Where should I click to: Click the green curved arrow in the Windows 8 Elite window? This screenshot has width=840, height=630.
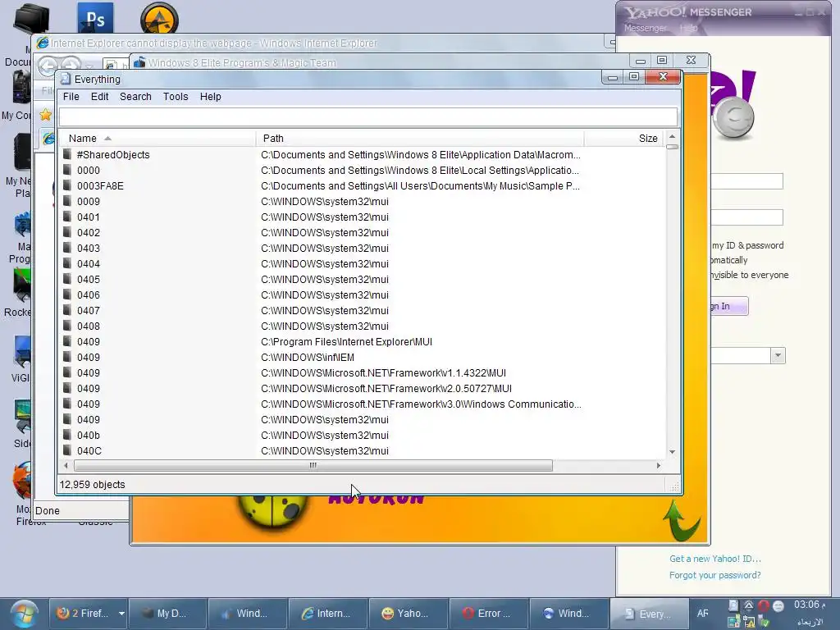coord(682,519)
